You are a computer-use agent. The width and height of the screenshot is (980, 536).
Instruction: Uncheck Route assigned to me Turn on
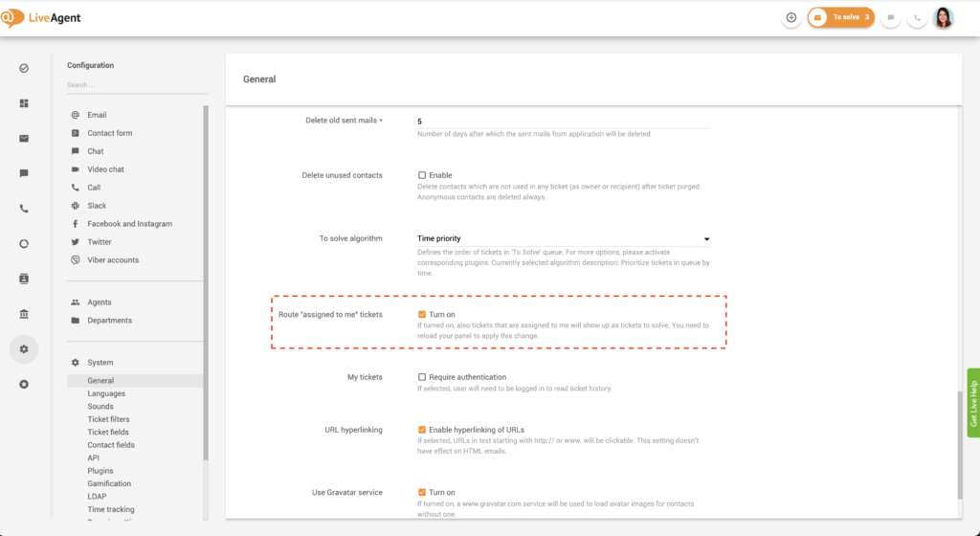pyautogui.click(x=422, y=314)
